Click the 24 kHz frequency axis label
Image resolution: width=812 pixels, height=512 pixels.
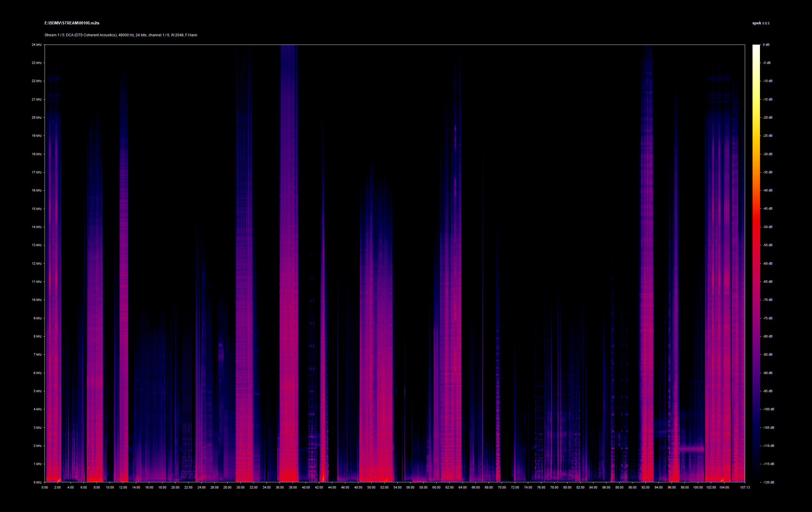point(36,45)
